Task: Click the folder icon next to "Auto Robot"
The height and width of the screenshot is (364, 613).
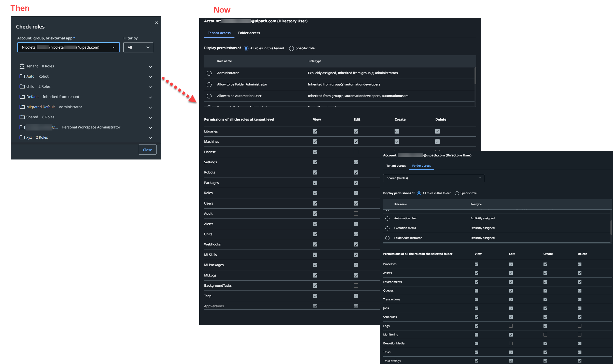Action: (x=22, y=76)
